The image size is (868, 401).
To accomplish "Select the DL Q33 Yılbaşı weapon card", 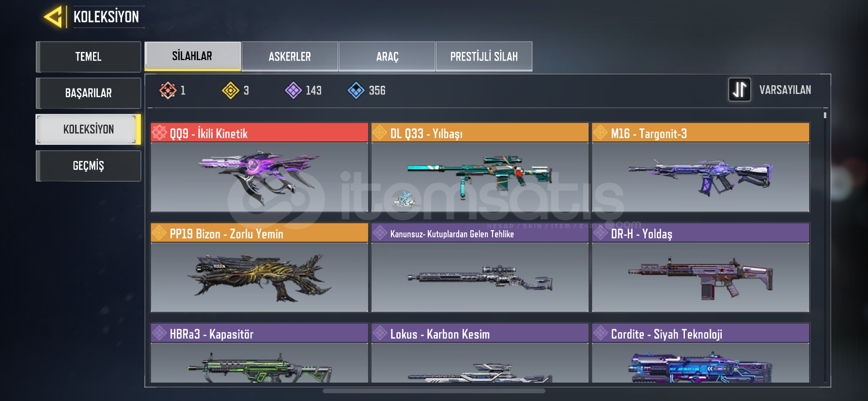I will 480,167.
